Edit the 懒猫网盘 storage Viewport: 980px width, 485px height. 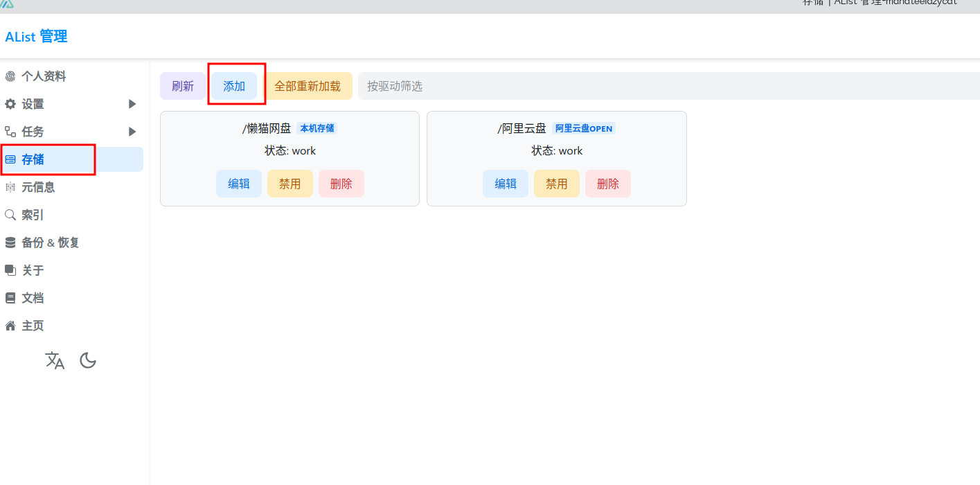point(239,184)
